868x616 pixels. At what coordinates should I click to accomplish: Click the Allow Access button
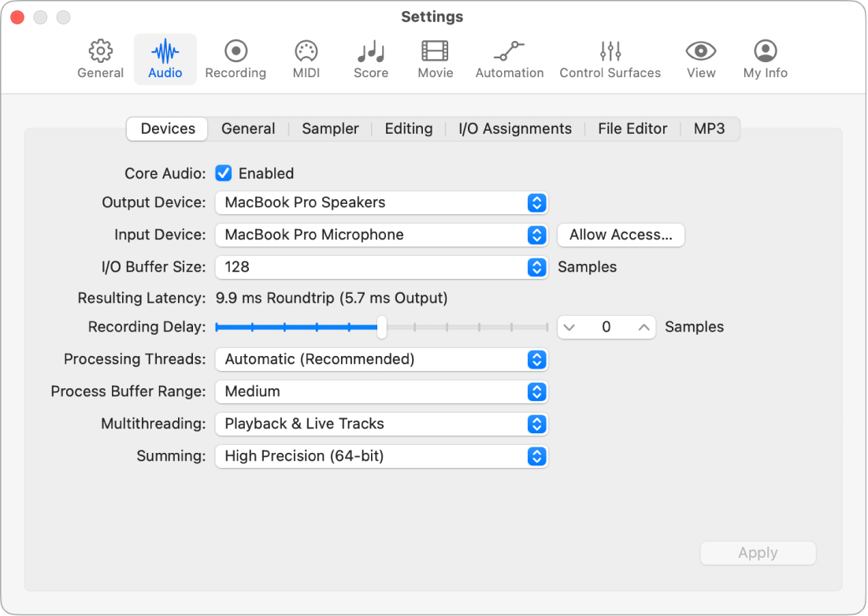[x=621, y=235]
